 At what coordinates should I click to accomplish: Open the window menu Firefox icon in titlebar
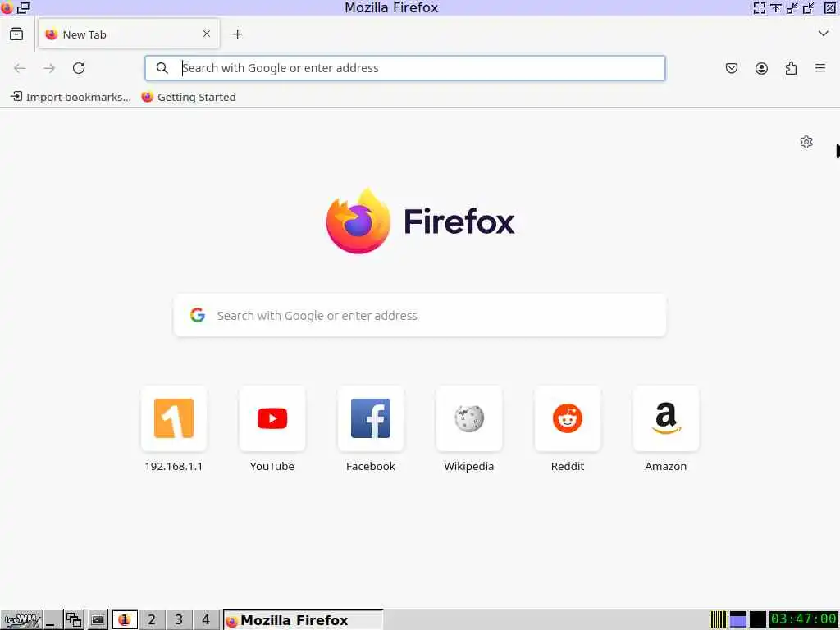(7, 7)
